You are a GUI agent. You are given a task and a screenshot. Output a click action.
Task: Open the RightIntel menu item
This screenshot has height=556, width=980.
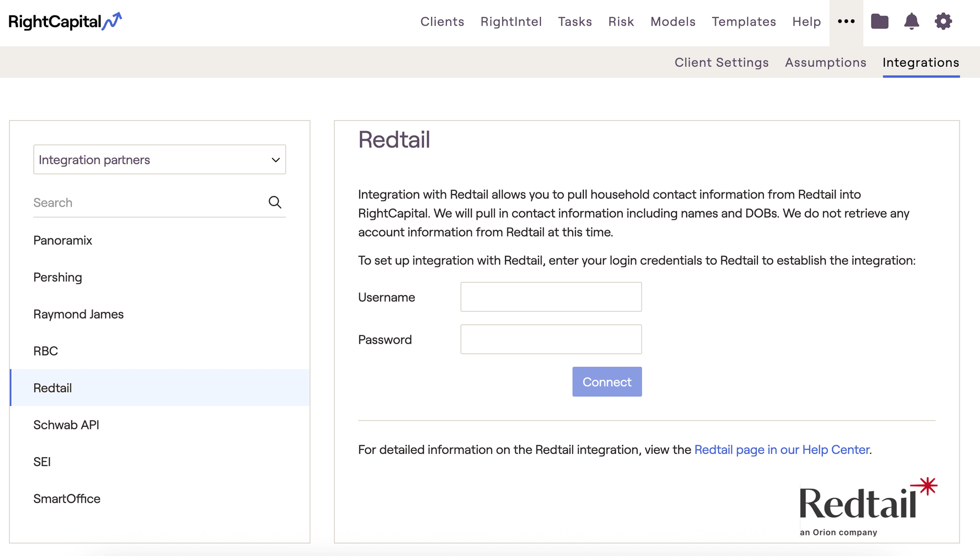click(x=511, y=21)
